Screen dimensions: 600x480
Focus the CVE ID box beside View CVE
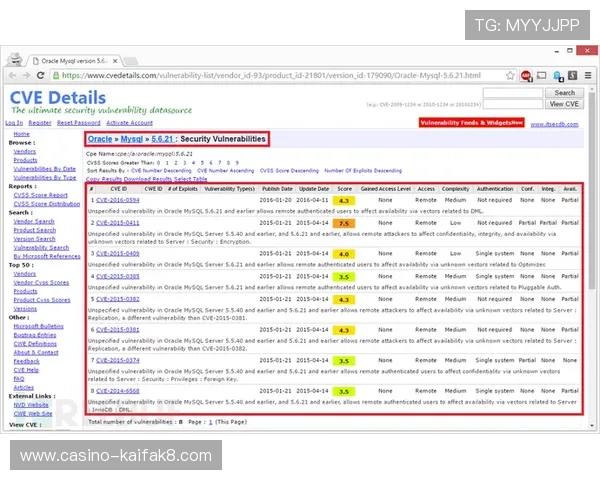513,104
